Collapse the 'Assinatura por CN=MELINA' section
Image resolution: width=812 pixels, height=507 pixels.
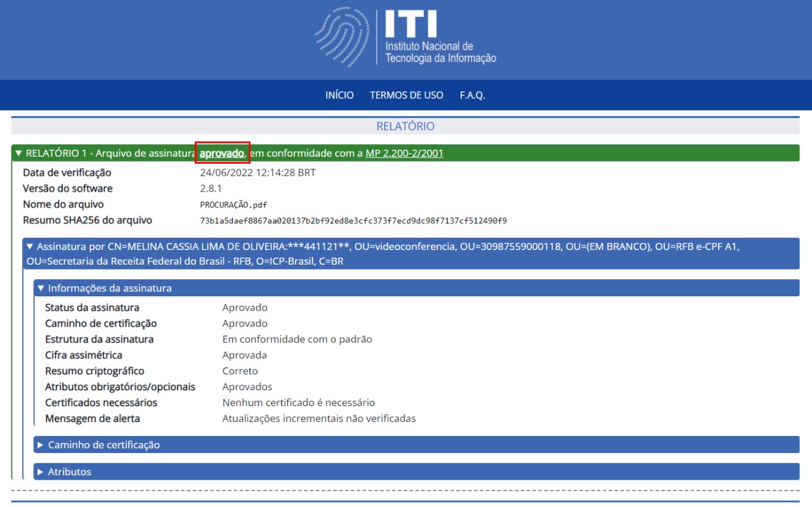click(30, 246)
